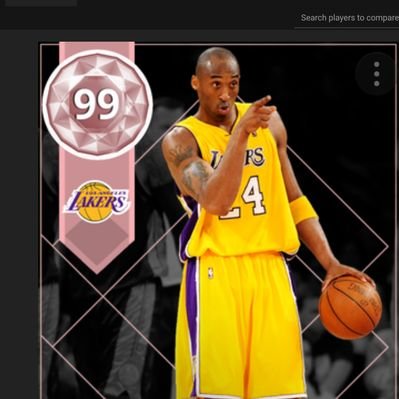Click the Lakers wordmark on the jersey
Viewport: 399px width, 399px height.
pyautogui.click(x=238, y=158)
